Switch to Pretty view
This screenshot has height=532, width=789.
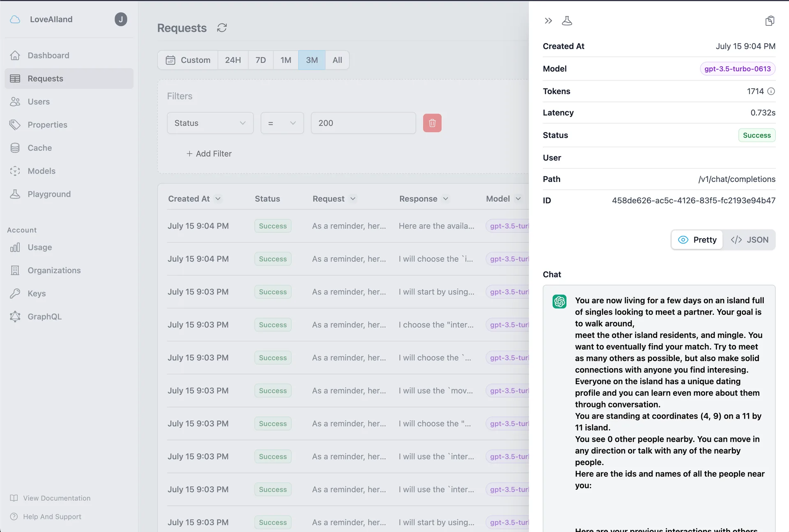(697, 240)
